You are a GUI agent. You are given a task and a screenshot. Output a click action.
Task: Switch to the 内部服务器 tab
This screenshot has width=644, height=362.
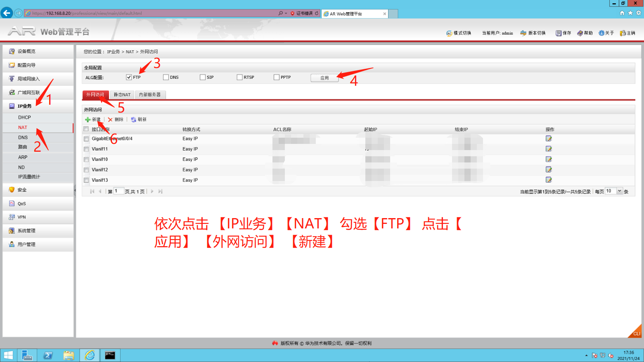[x=150, y=95]
